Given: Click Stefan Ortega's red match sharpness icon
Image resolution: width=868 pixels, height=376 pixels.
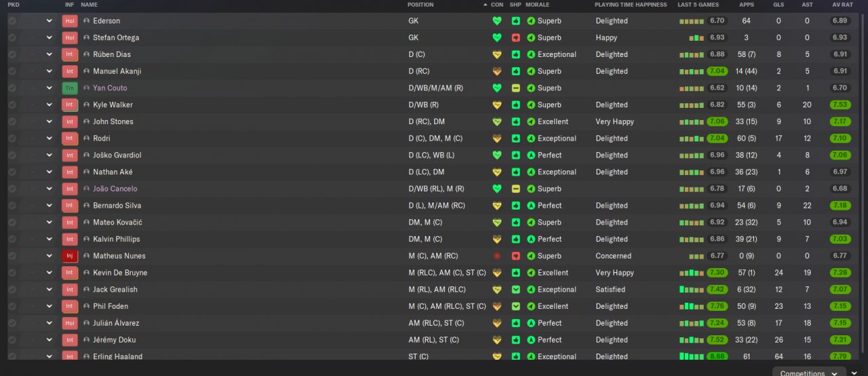Looking at the screenshot, I should tap(516, 38).
